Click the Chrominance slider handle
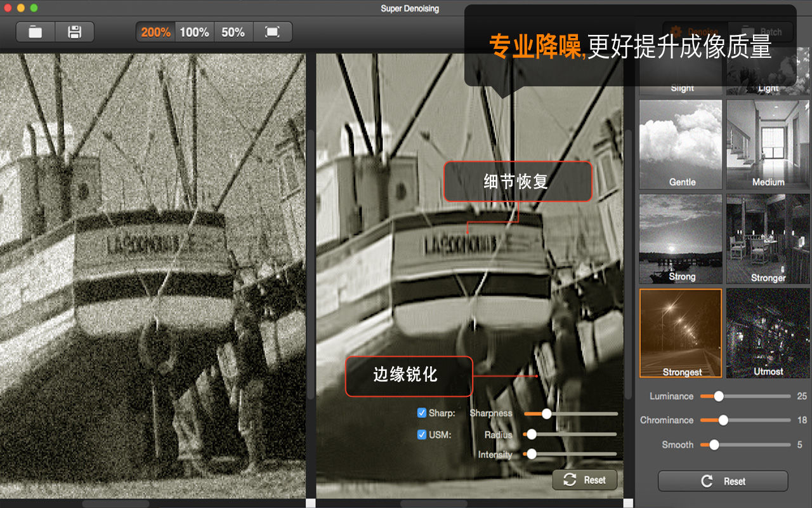This screenshot has width=812, height=508. click(x=723, y=420)
